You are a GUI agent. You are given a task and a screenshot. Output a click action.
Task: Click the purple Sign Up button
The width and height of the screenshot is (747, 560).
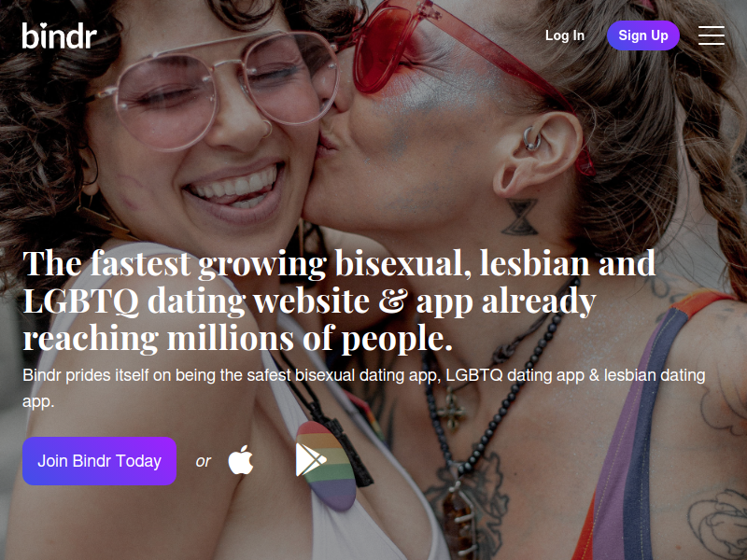(x=643, y=35)
